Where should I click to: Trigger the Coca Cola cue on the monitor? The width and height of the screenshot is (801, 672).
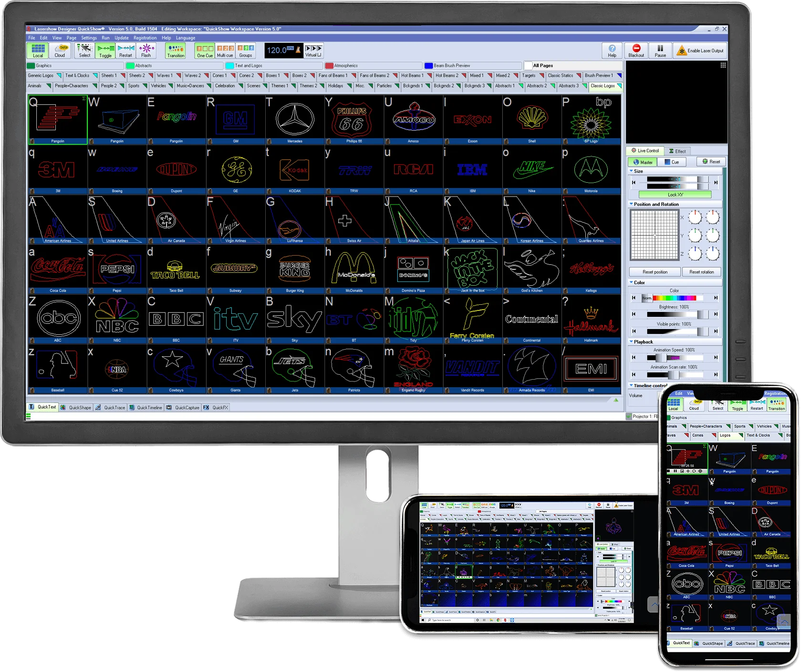pyautogui.click(x=58, y=269)
